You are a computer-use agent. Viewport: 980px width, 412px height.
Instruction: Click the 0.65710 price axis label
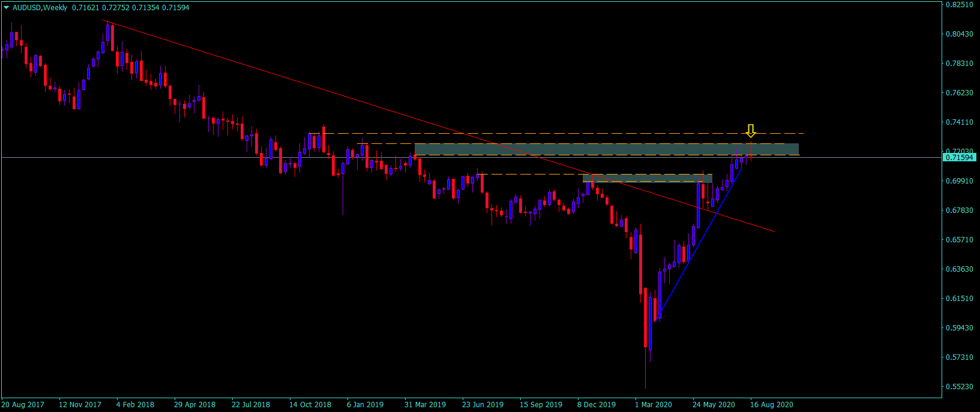(959, 240)
